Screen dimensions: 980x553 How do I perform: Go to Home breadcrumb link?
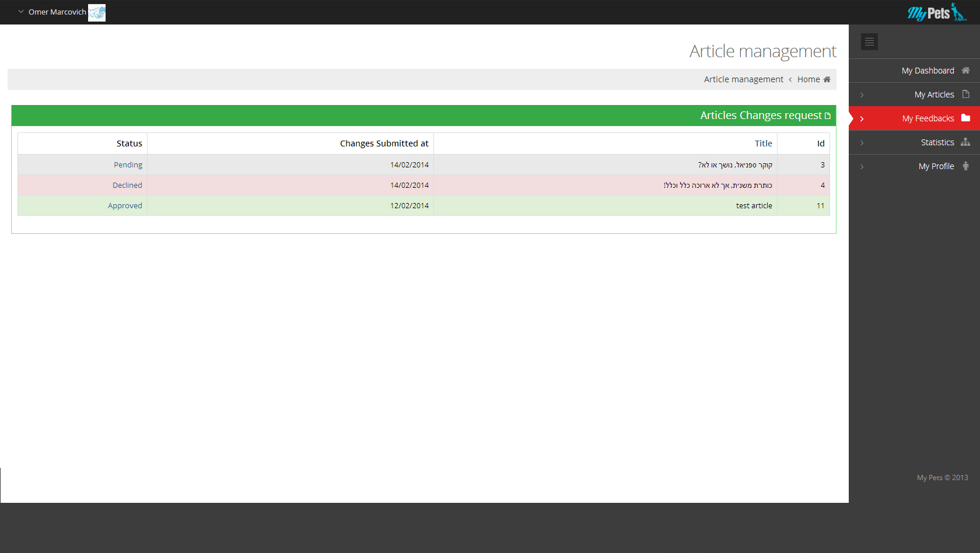808,79
